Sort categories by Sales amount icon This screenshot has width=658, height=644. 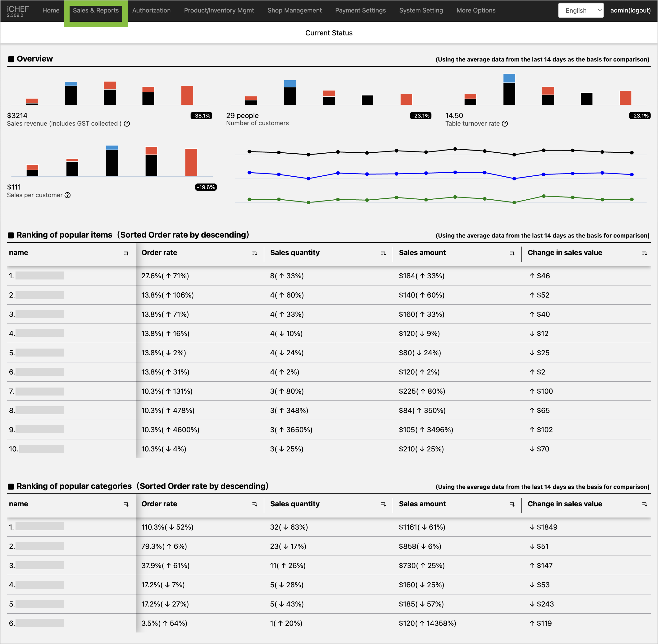pyautogui.click(x=512, y=504)
